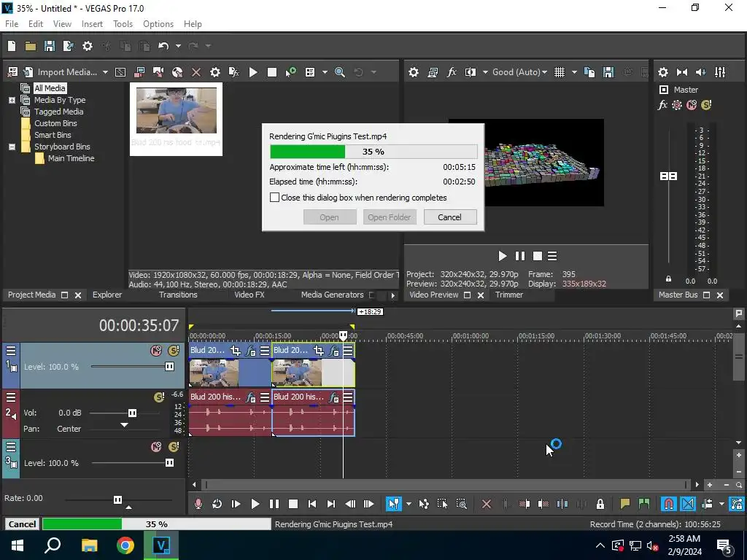Open a project with the folder icon
The width and height of the screenshot is (747, 560).
31,46
